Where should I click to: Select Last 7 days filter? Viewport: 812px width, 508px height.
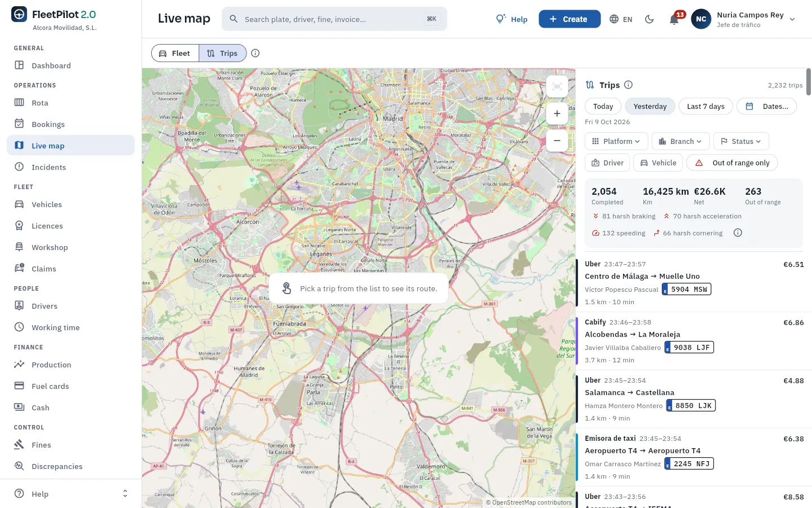pos(705,106)
